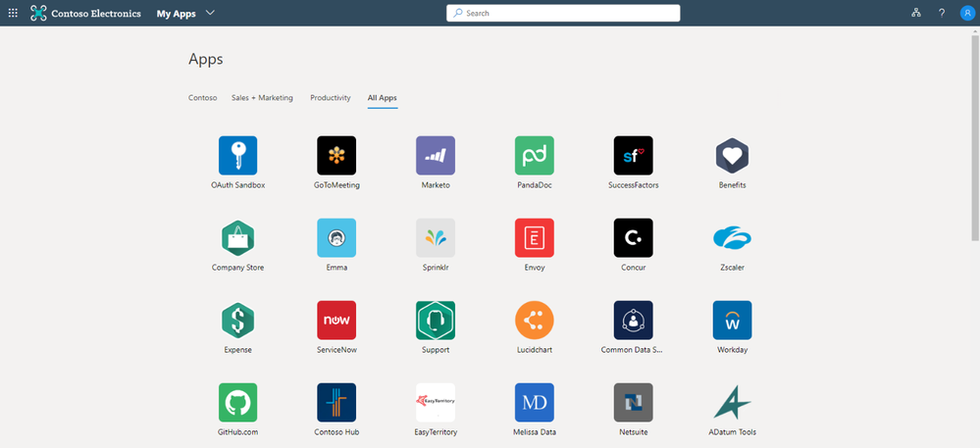The image size is (980, 448).
Task: Open the Sprinklr app icon
Action: coord(436,238)
